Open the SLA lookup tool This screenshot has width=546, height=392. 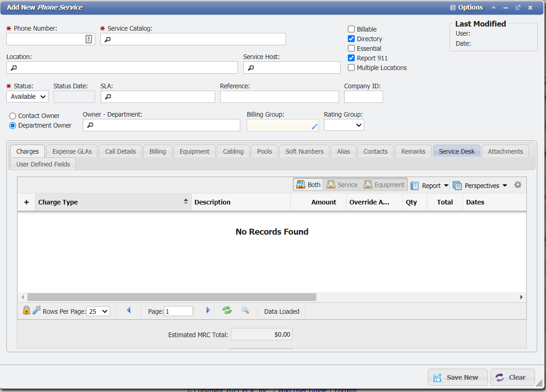coord(107,97)
